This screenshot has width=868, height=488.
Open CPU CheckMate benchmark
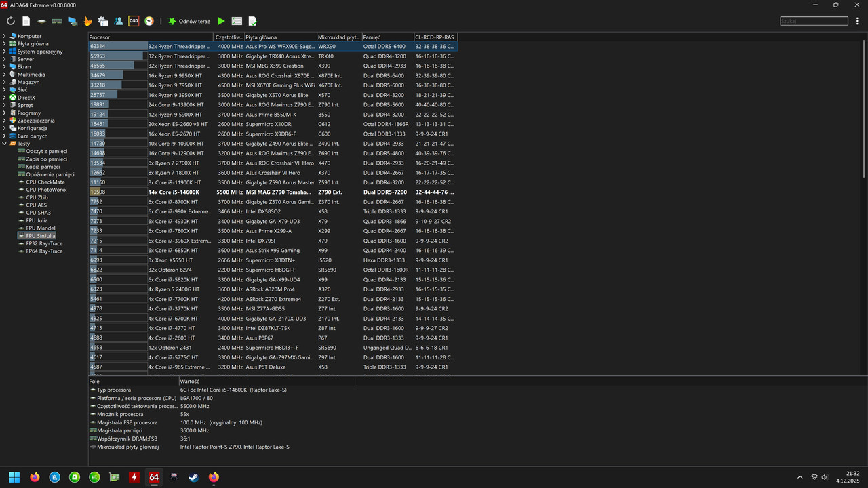point(45,182)
